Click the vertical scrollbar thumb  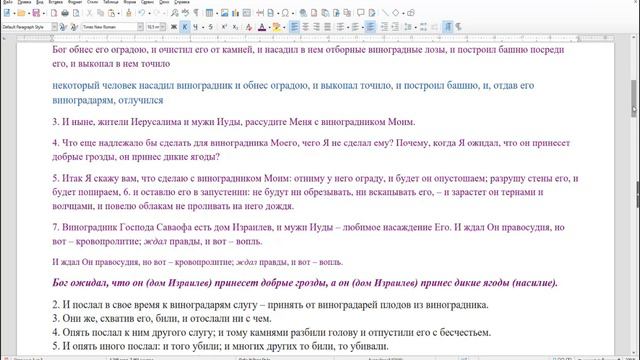point(633,99)
